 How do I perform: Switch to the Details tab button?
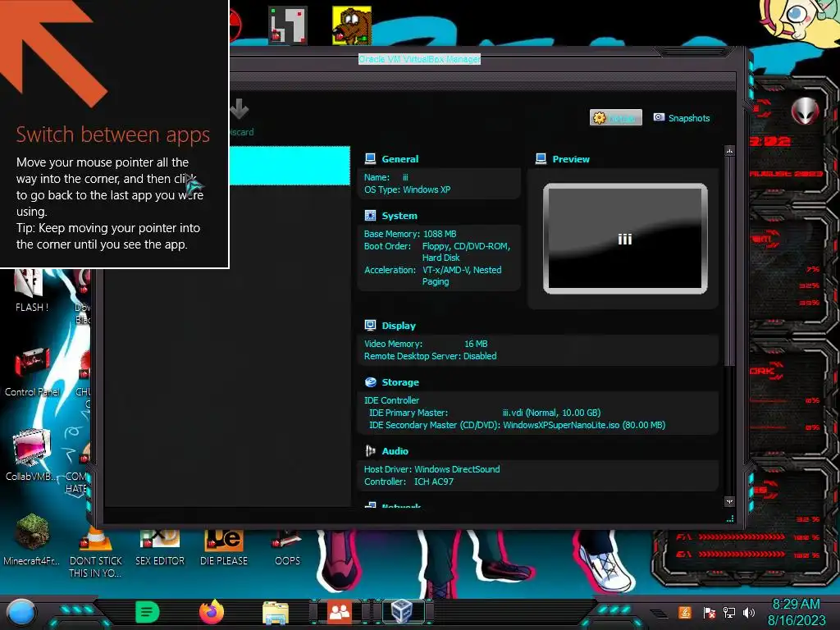pos(615,118)
